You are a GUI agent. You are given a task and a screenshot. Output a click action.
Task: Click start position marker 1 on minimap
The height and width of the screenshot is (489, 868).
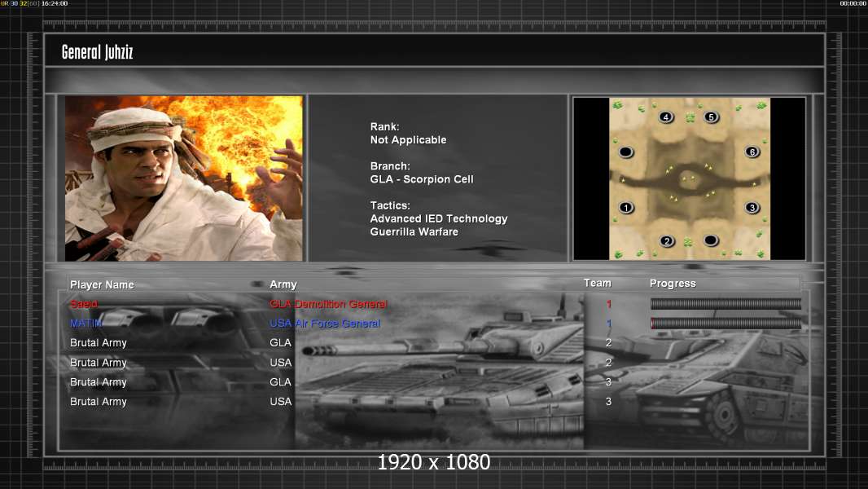(626, 208)
